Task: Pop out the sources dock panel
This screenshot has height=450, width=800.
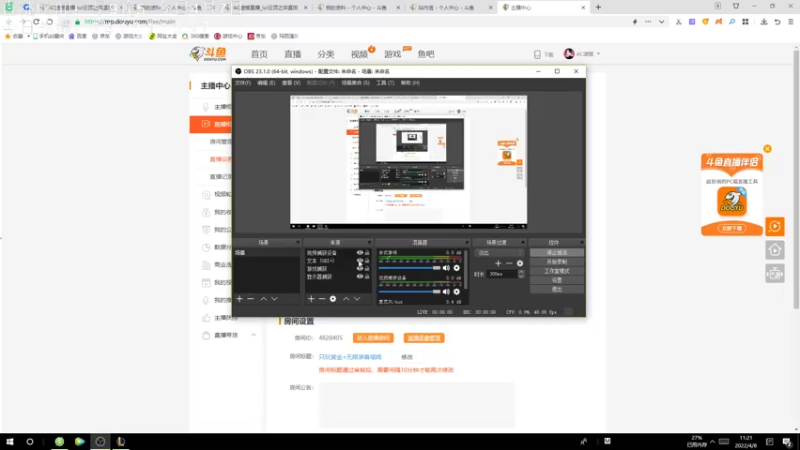Action: pos(369,242)
